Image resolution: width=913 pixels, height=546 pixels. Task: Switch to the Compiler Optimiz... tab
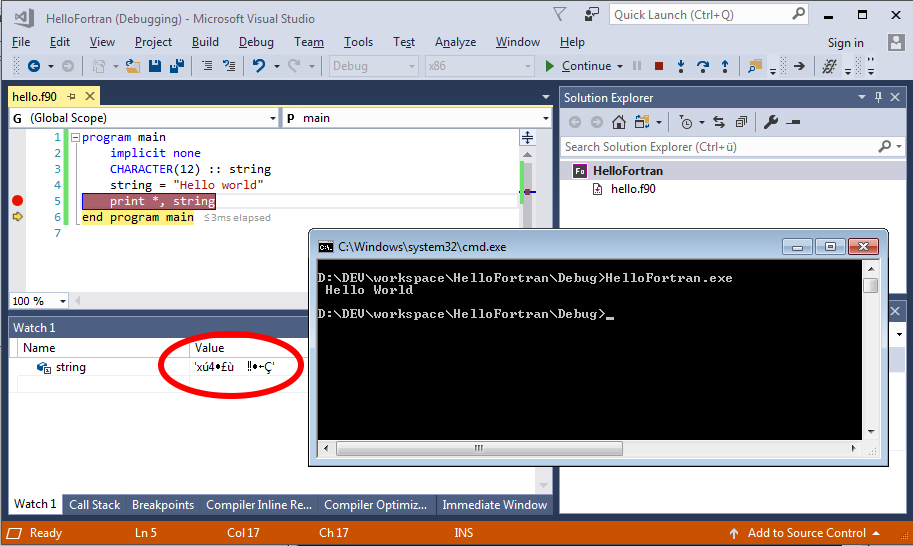pyautogui.click(x=376, y=505)
